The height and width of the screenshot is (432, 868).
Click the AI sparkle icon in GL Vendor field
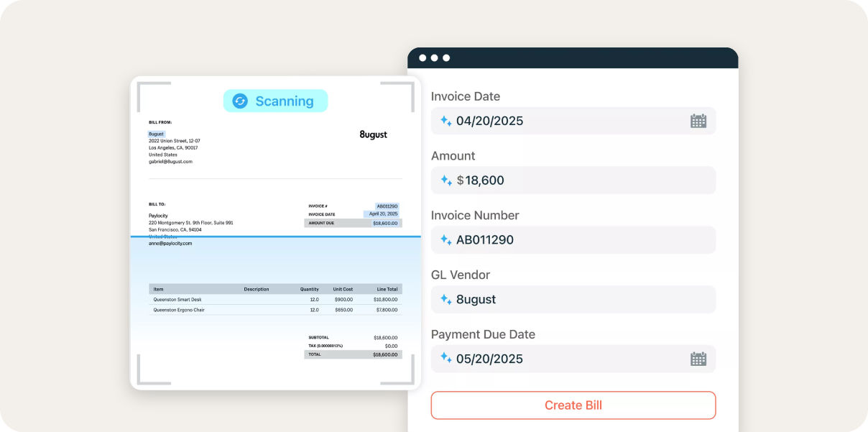444,299
